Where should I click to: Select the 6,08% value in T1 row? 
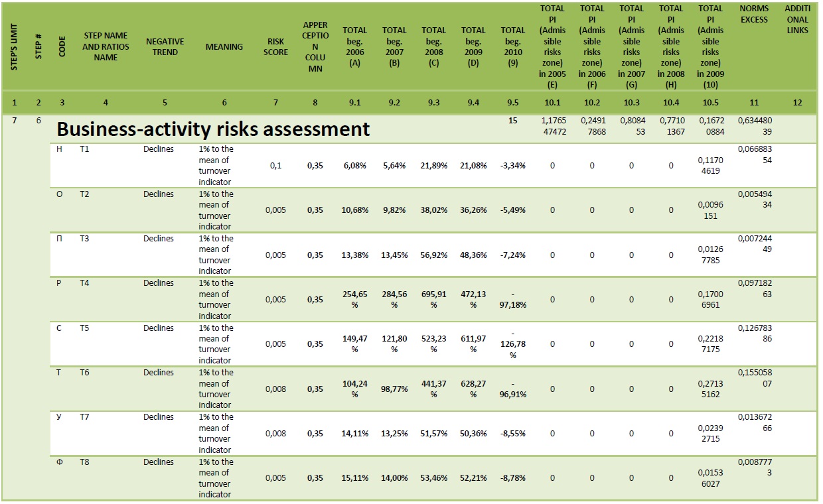click(354, 166)
